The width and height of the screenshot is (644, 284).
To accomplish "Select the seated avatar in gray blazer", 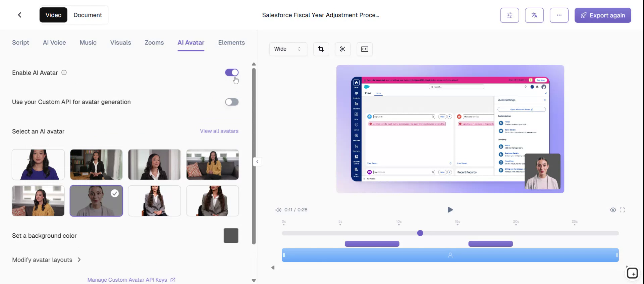I will tap(154, 201).
